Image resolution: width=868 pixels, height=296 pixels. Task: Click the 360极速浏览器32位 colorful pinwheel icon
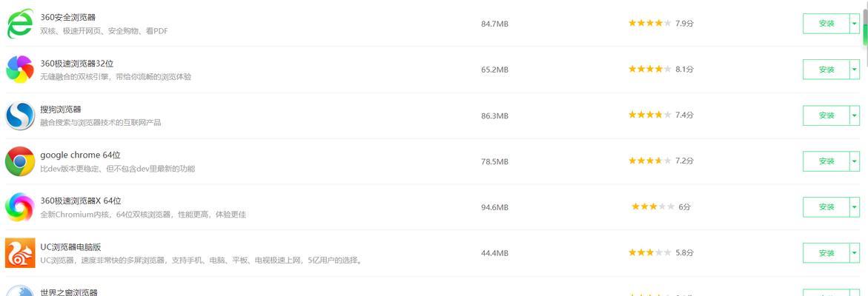click(x=20, y=70)
